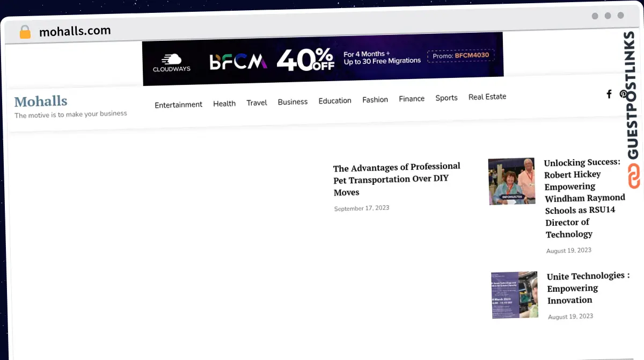Open the Robert Hickey article headline
This screenshot has width=644, height=360.
[584, 198]
